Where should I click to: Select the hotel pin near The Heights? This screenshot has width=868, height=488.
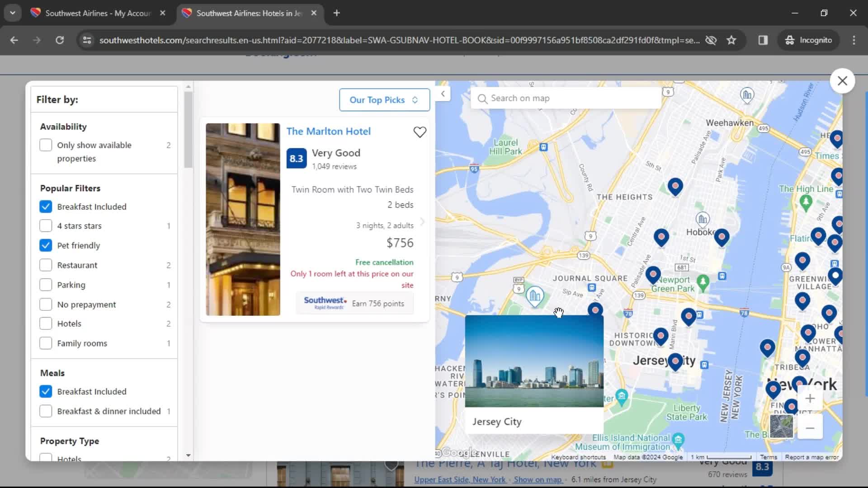tap(675, 186)
